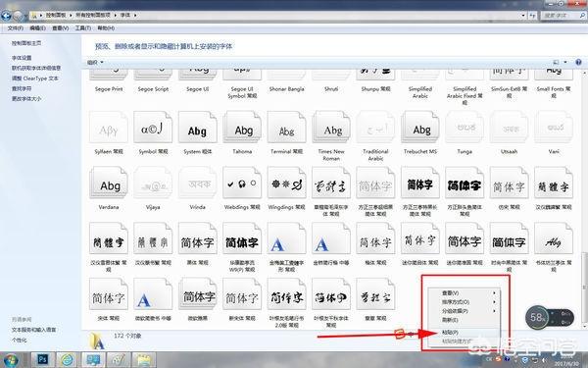The height and width of the screenshot is (368, 588).
Task: Open the 个性化 link
Action: pos(19,340)
